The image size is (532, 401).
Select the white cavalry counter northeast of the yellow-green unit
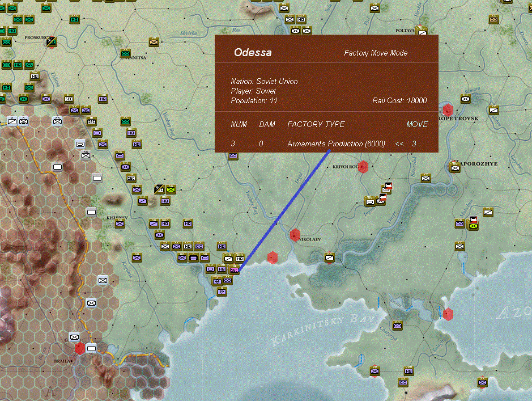pyautogui.click(x=488, y=212)
